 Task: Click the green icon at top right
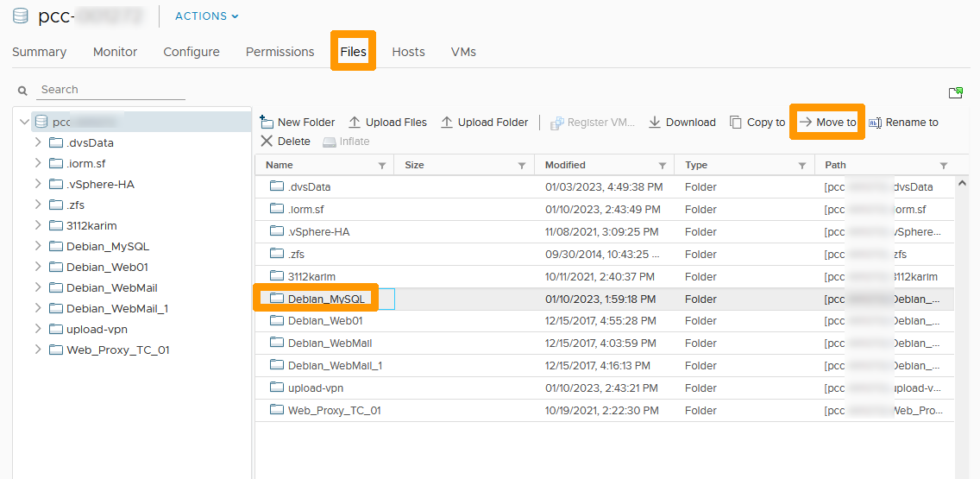pos(955,93)
